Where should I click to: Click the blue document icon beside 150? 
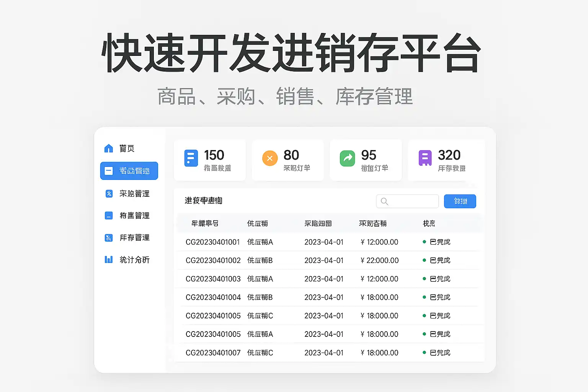pyautogui.click(x=191, y=158)
